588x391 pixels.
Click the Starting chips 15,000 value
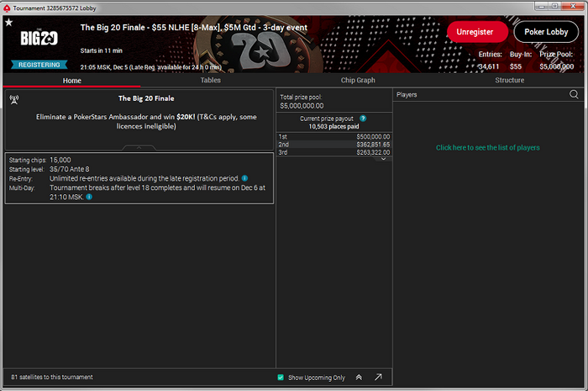coord(60,160)
